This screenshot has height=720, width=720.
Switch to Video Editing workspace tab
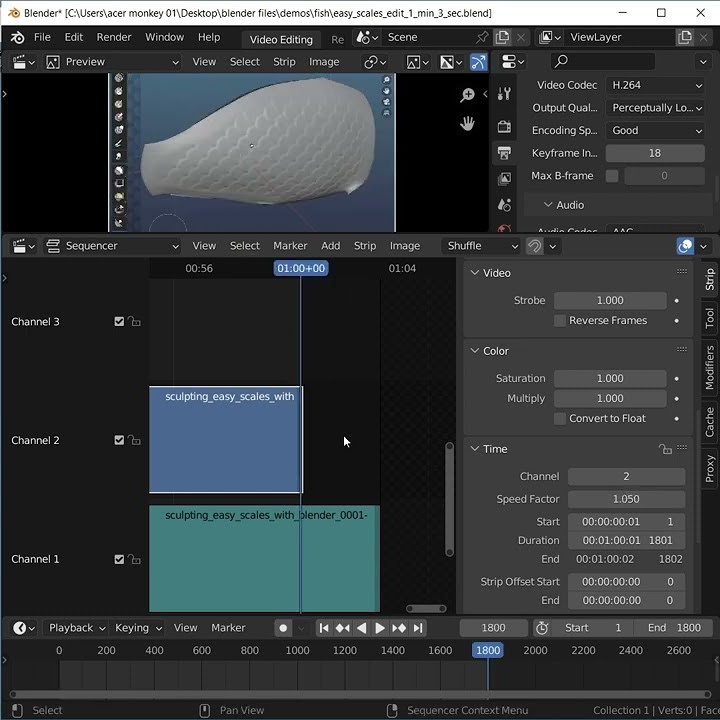tap(281, 40)
